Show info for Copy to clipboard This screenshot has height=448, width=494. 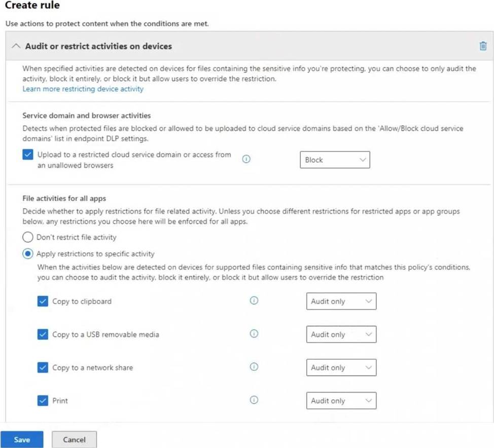point(254,301)
